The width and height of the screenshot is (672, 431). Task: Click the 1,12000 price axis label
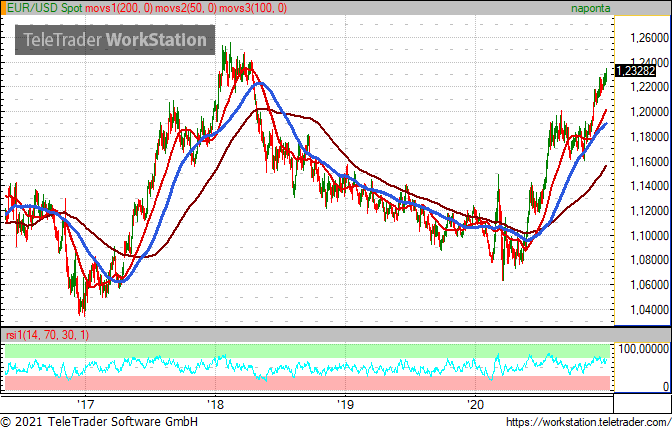pos(649,211)
